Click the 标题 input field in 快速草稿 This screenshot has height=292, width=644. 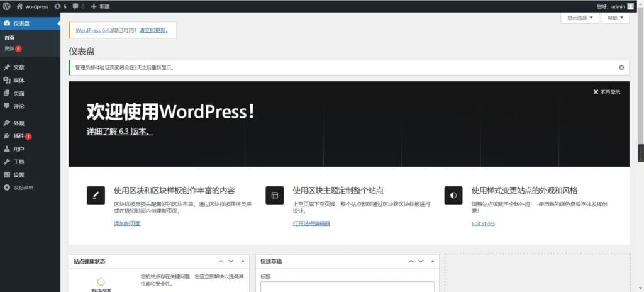tap(347, 287)
